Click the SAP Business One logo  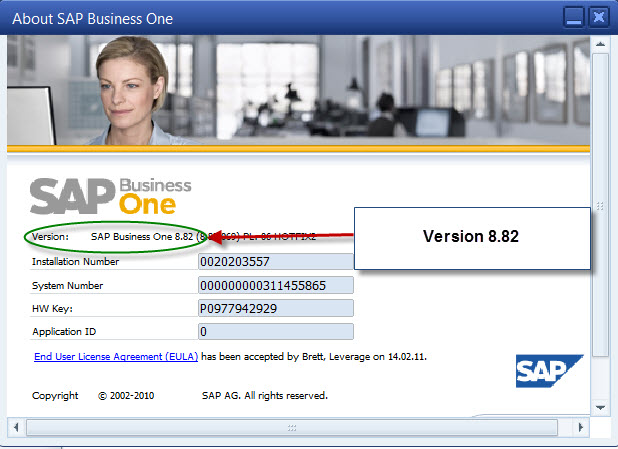click(x=110, y=196)
